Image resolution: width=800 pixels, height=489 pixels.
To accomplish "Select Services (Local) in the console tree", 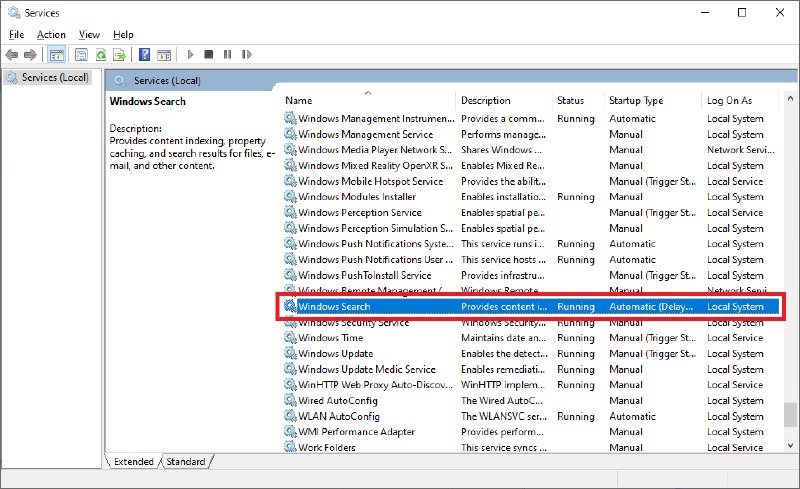I will (47, 78).
